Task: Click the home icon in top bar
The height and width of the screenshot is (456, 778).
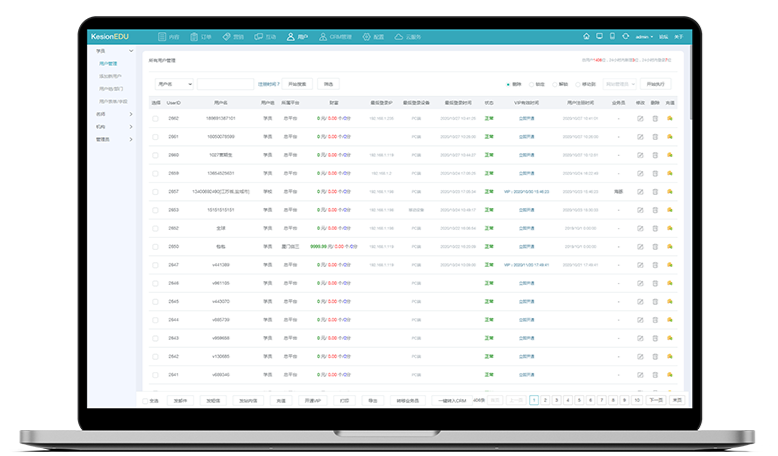Action: click(x=586, y=37)
